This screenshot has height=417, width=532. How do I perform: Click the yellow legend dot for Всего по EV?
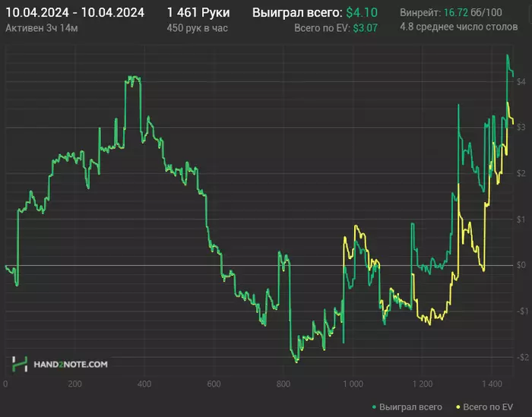[458, 407]
